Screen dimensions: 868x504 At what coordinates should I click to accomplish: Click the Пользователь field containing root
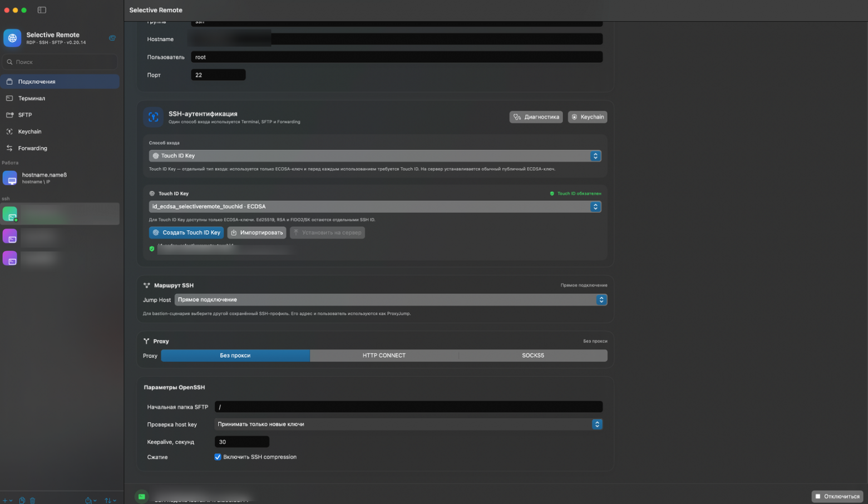[397, 57]
